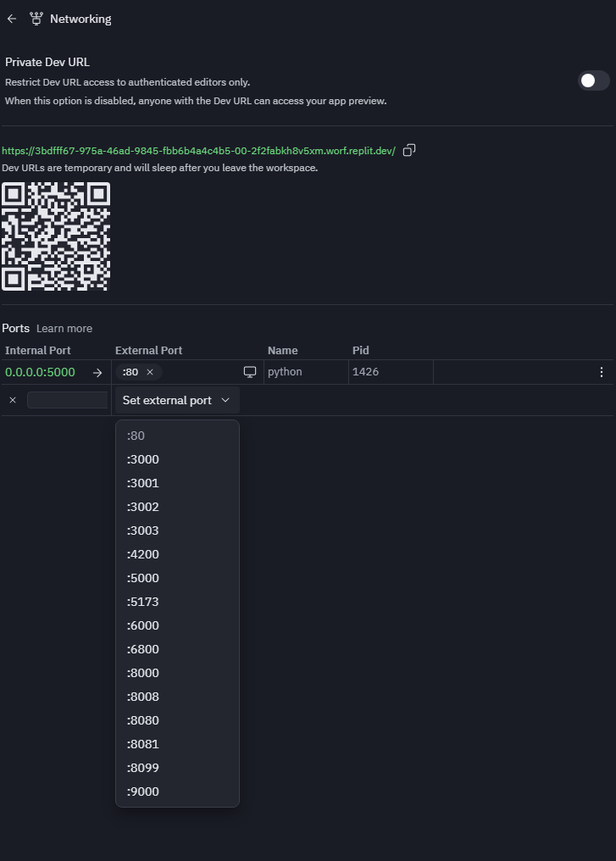Image resolution: width=616 pixels, height=861 pixels.
Task: Open the Learn more link
Action: (64, 329)
